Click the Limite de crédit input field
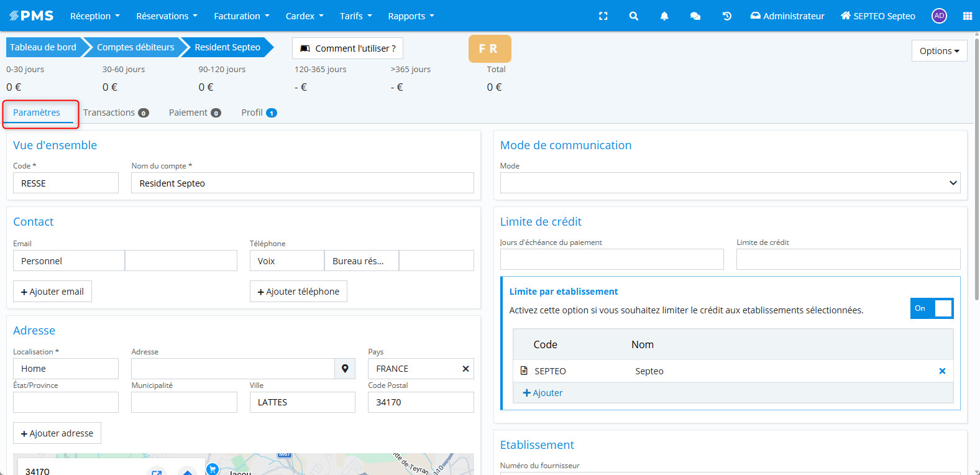980x475 pixels. (x=848, y=259)
